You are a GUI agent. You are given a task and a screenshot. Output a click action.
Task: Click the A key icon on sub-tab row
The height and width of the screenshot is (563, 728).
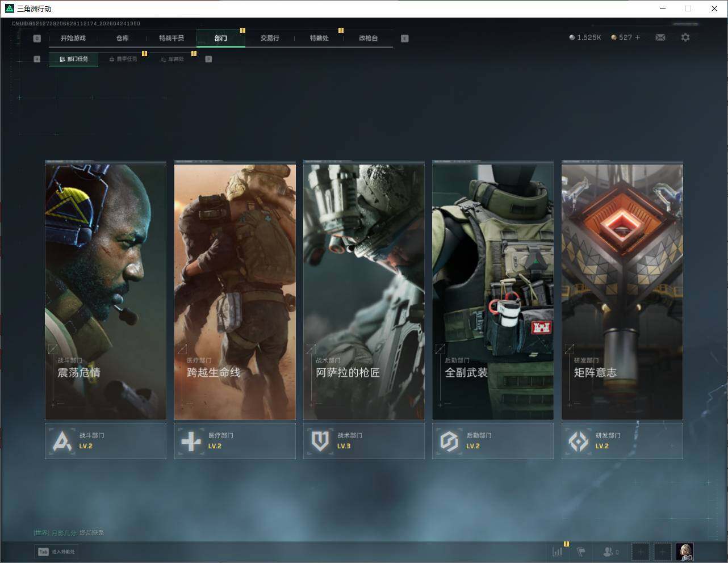click(37, 59)
